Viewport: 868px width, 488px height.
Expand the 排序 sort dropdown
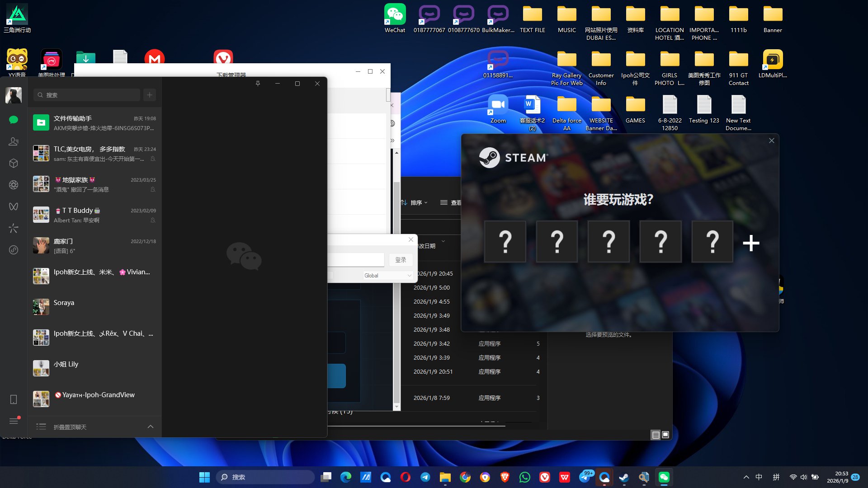tap(415, 203)
